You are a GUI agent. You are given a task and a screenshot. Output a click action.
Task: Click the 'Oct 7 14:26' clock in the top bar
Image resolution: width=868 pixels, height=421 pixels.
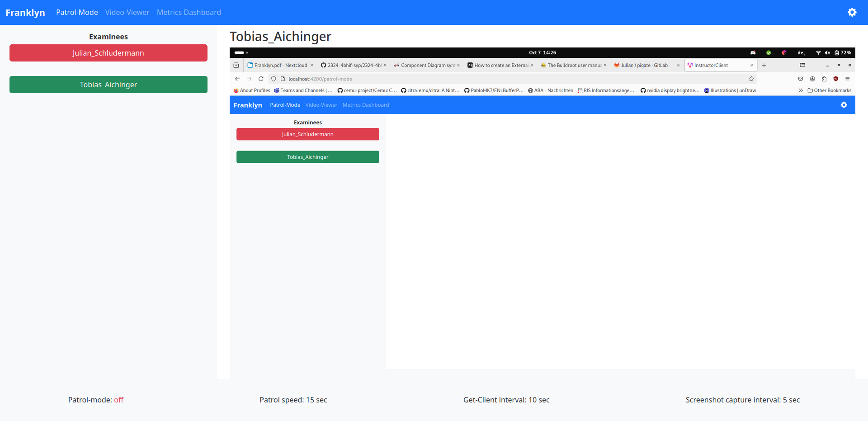[x=542, y=52]
